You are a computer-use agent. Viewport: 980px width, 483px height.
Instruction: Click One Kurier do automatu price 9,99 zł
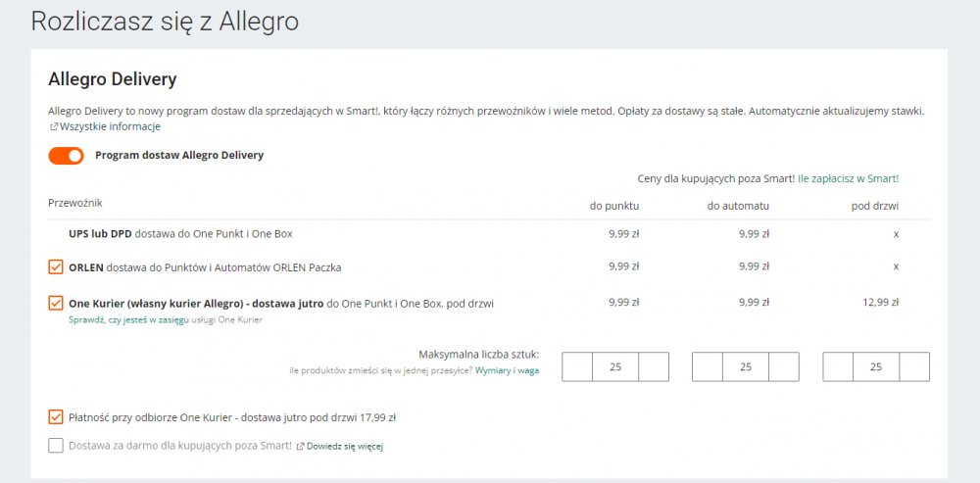[754, 303]
